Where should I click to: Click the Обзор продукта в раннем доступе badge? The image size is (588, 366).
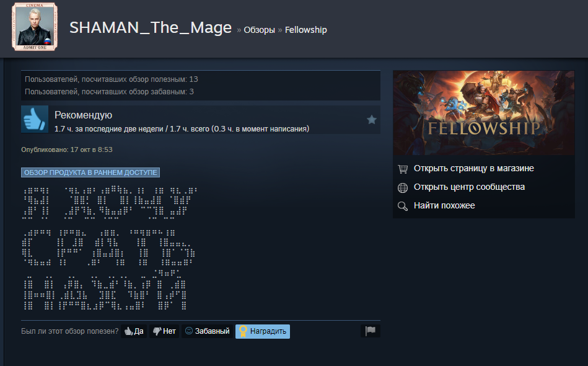(90, 172)
